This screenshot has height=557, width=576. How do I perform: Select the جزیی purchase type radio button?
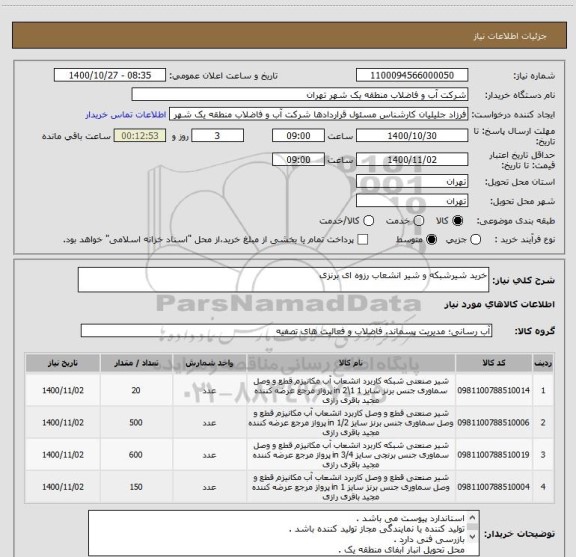pos(475,240)
